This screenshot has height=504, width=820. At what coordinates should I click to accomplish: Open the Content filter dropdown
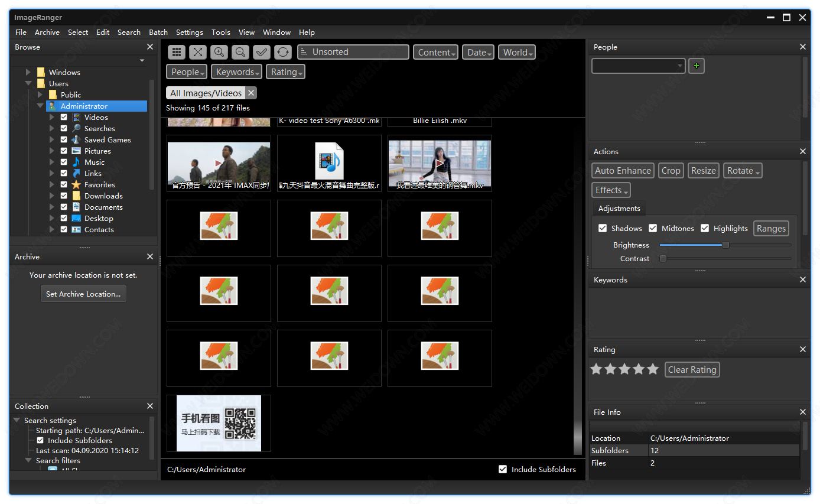tap(436, 52)
